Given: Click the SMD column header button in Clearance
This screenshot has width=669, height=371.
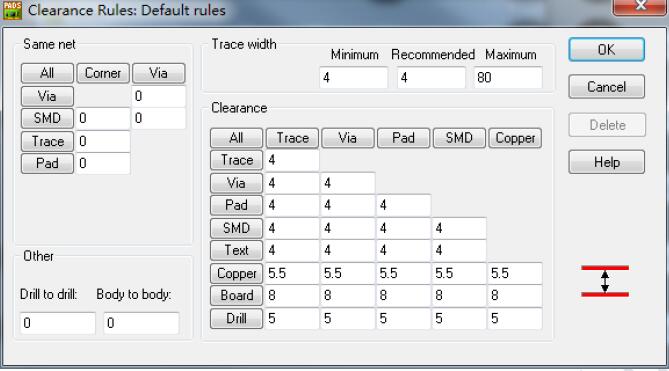Looking at the screenshot, I should pos(459,138).
